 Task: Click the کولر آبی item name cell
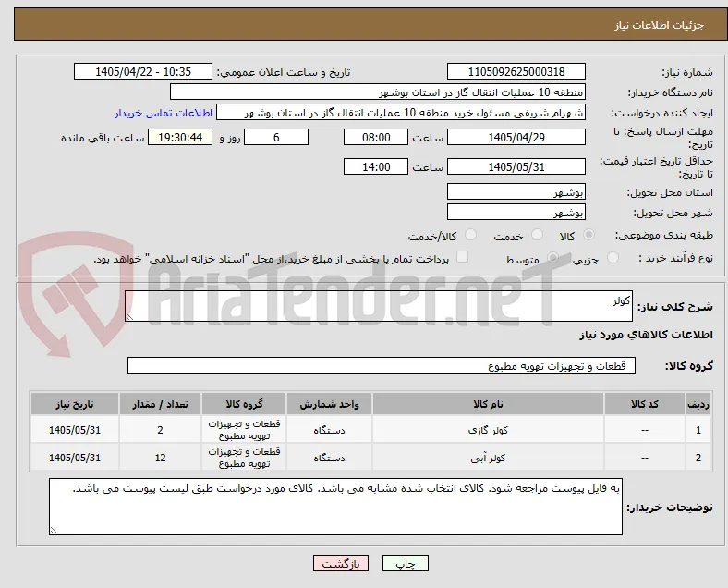pos(488,458)
